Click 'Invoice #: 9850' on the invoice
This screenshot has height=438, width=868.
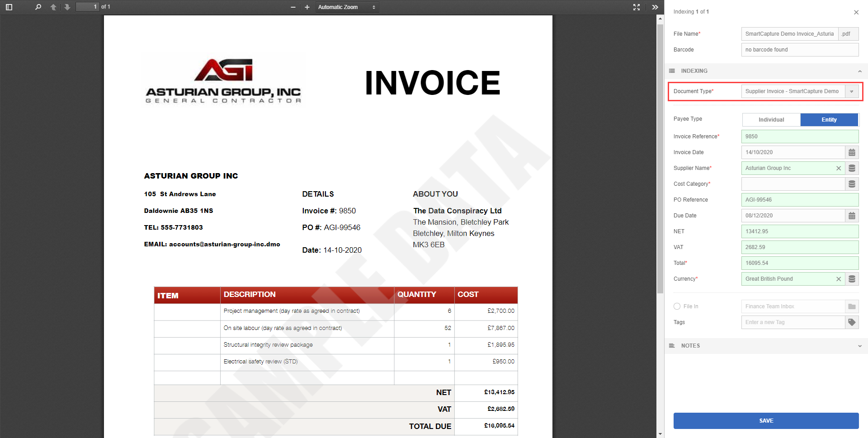point(329,211)
